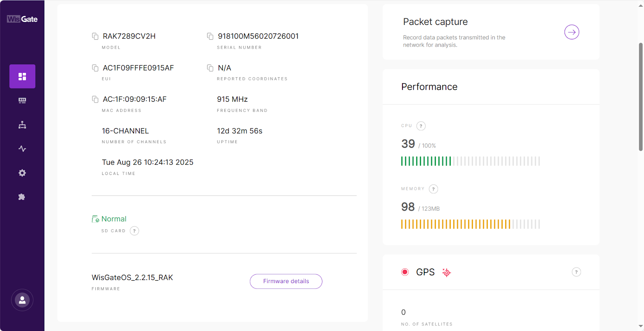644x331 pixels.
Task: Copy the reported coordinates N/A
Action: [210, 68]
